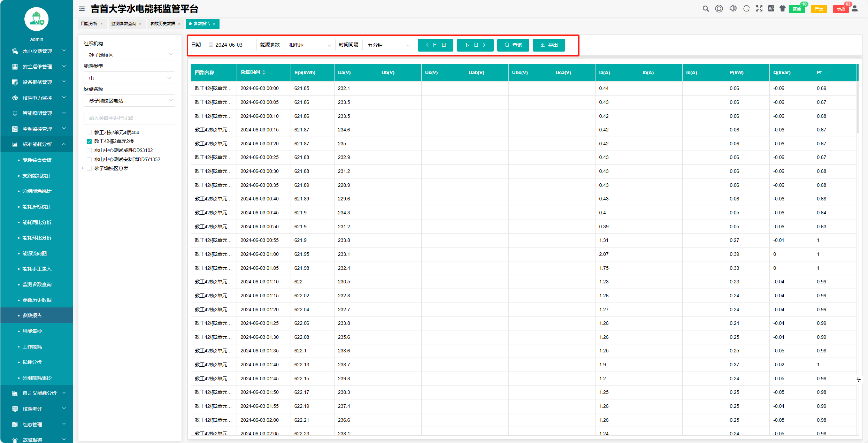Screen dimensions: 868x443
Task: Open 时间间隔 五分钟 dropdown
Action: (388, 45)
